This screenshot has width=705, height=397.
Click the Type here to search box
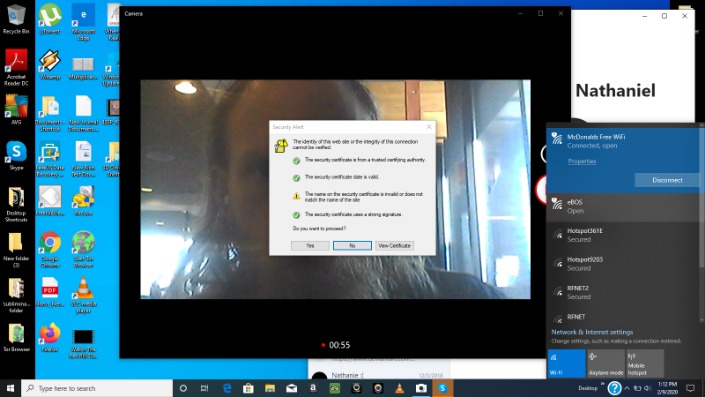click(x=97, y=388)
